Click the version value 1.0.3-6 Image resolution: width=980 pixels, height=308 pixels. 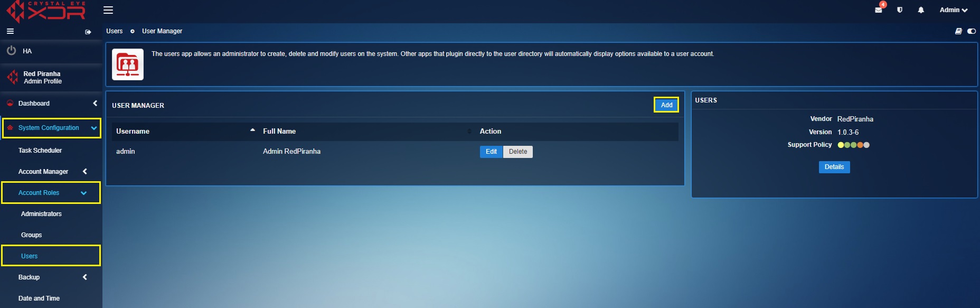pyautogui.click(x=848, y=132)
